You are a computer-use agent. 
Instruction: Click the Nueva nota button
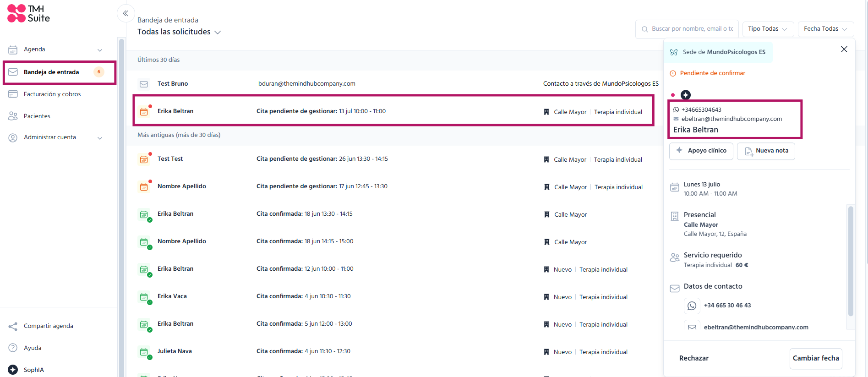(766, 151)
